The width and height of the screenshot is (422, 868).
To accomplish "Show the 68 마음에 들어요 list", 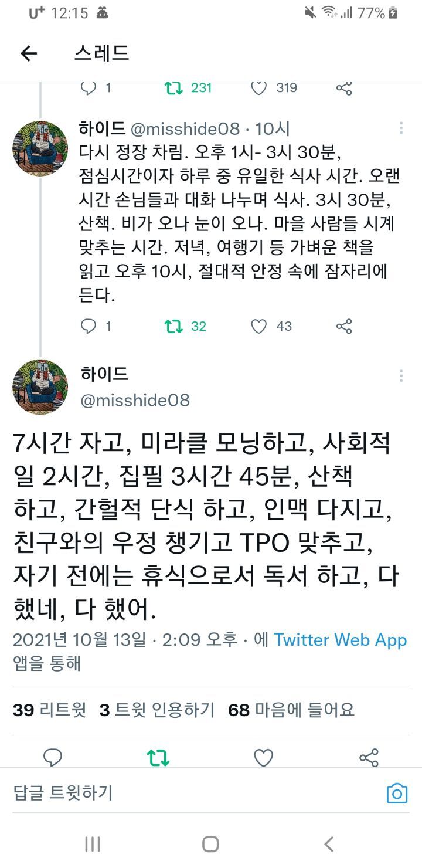I will tap(291, 710).
